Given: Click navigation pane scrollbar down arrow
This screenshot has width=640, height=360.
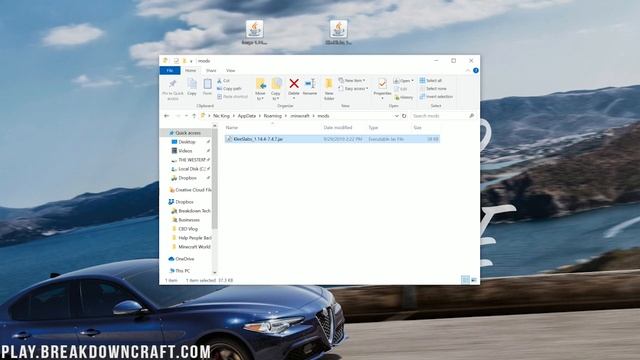Looking at the screenshot, I should (215, 272).
